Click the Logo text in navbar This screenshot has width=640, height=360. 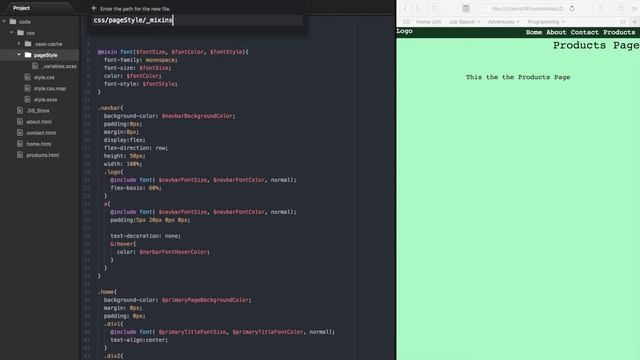(404, 31)
